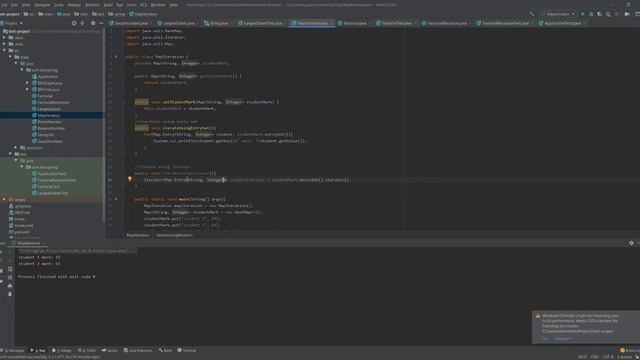The image size is (640, 360).
Task: Click the MapIteration breadcrumb below editor
Action: point(138,235)
